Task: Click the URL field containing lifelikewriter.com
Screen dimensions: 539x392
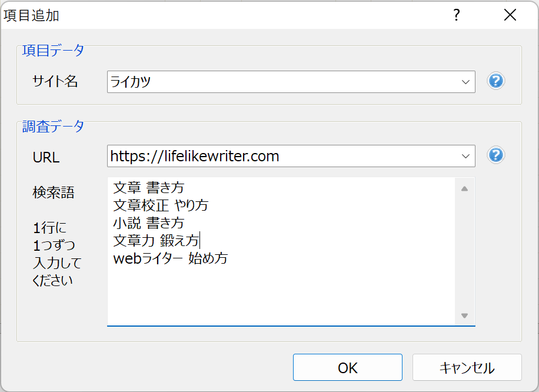Action: pos(282,156)
